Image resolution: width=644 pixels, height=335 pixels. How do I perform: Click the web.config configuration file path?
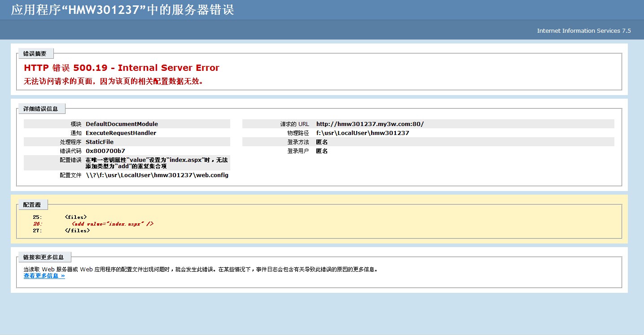tap(157, 175)
